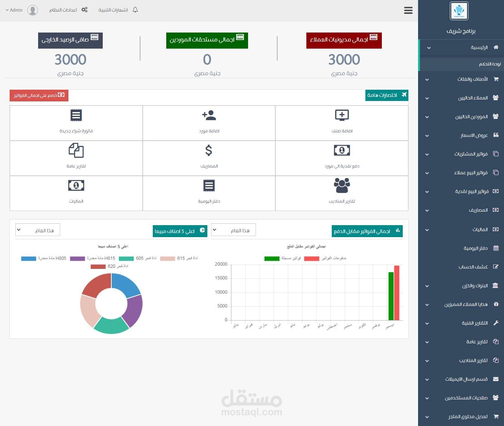Open the دفع نقدية الى مورد banknote icon
The image size is (504, 426).
tap(342, 150)
